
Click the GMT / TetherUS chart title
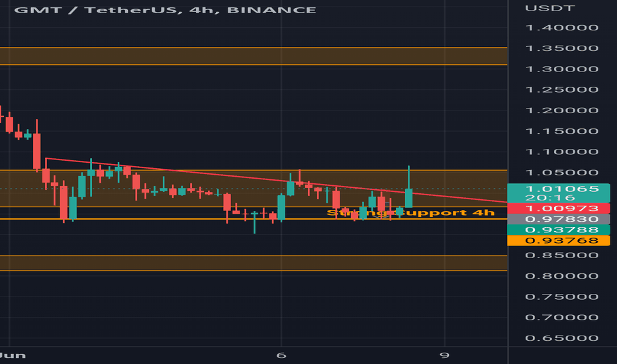point(165,10)
